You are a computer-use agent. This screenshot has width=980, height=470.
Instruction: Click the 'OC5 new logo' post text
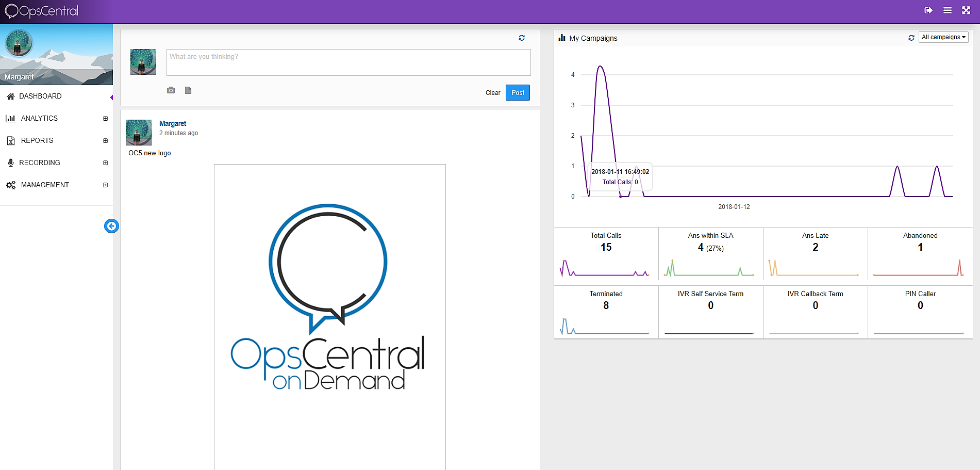point(150,153)
